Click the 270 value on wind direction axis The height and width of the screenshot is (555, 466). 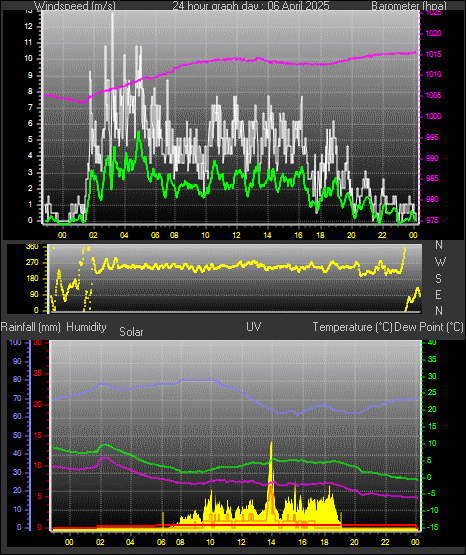[x=32, y=263]
